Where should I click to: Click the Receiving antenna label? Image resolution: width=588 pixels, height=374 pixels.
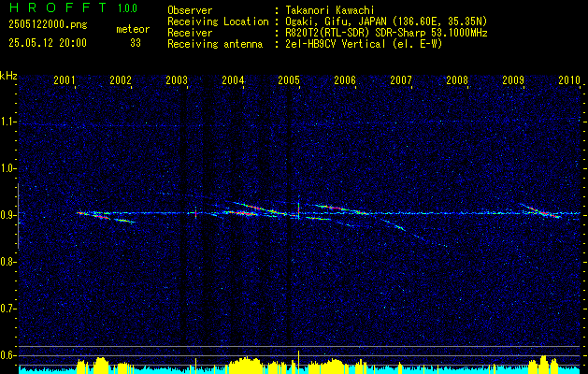click(215, 44)
